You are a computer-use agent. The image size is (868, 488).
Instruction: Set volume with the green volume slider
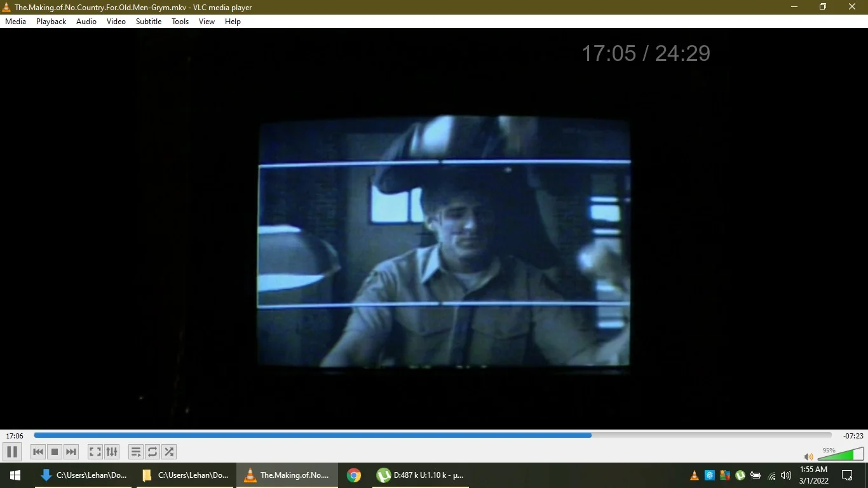(841, 454)
